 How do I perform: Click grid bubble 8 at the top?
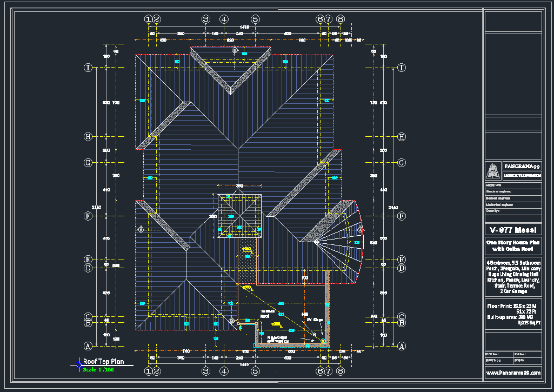click(341, 19)
